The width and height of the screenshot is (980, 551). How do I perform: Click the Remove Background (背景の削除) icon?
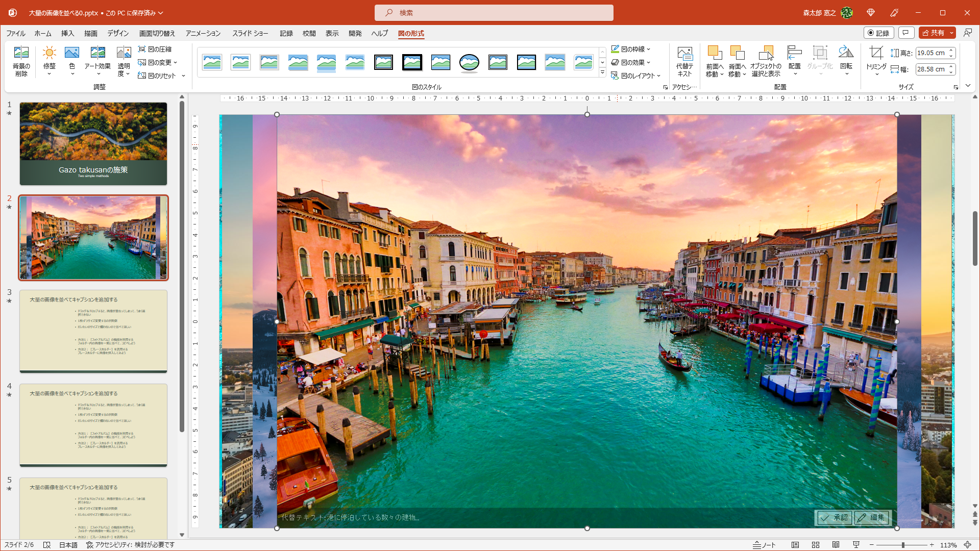point(21,53)
